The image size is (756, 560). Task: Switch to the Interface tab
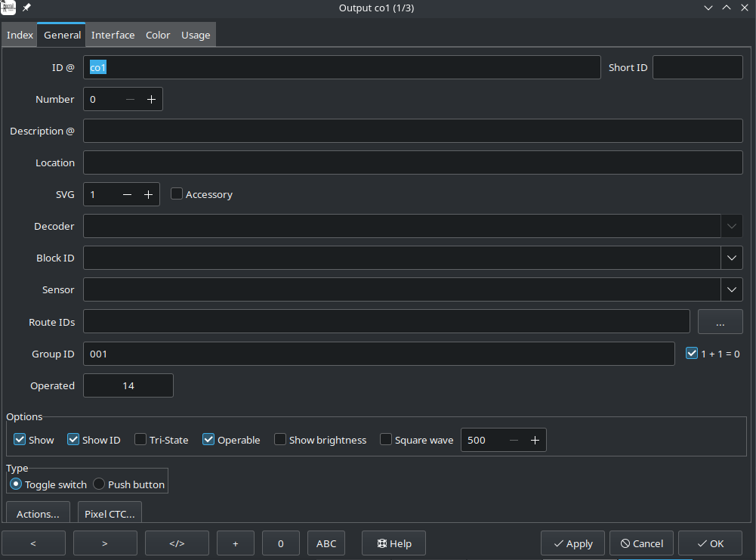[x=113, y=35]
